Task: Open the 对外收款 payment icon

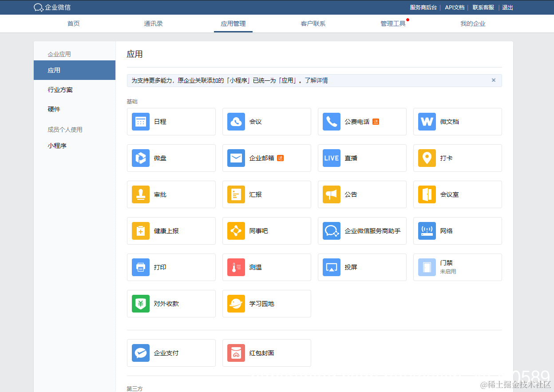Action: 141,304
